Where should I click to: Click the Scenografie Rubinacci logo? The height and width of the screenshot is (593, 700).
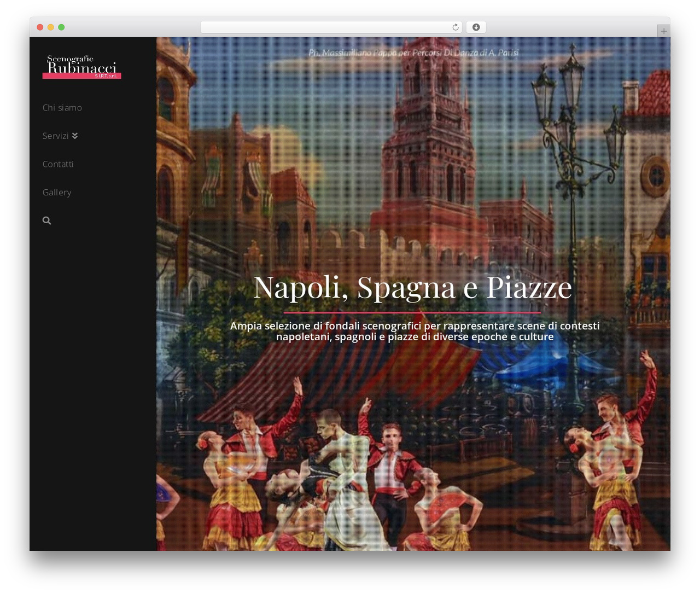(x=82, y=67)
